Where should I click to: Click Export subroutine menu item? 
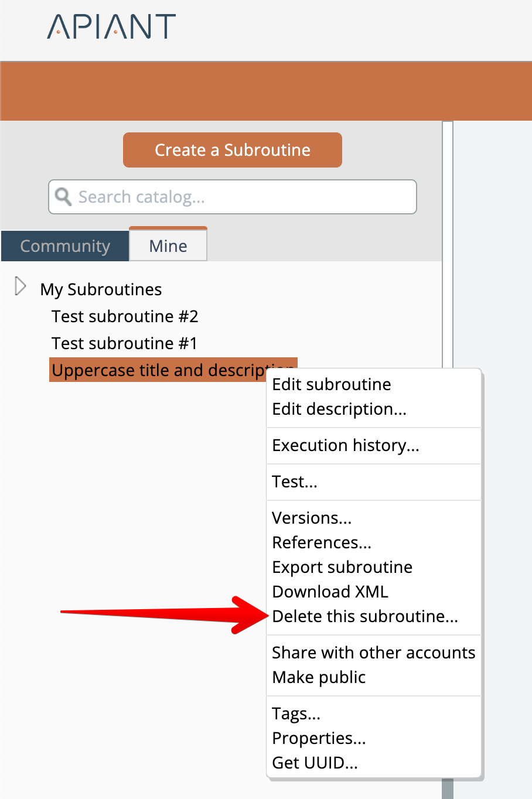click(342, 567)
